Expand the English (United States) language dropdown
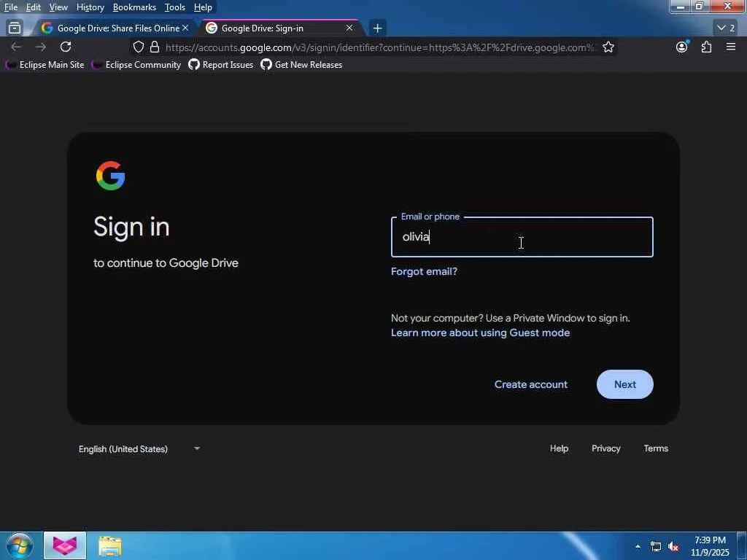The image size is (747, 560). (x=139, y=448)
